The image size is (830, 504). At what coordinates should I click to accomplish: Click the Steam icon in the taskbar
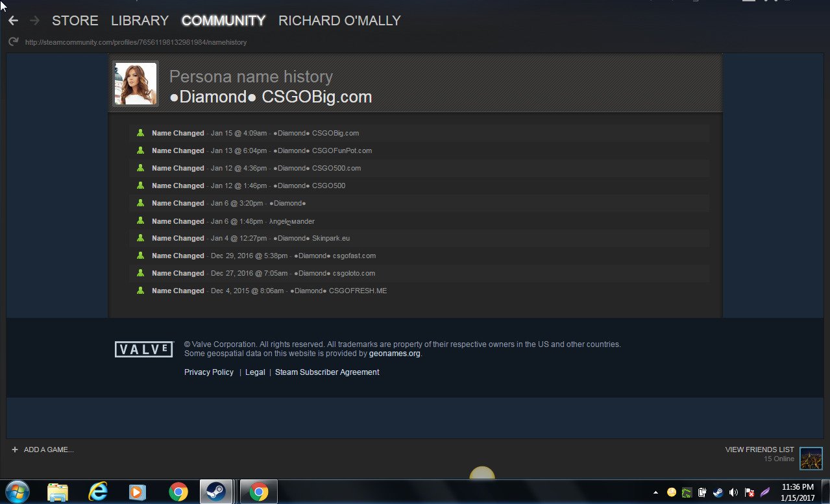click(216, 492)
